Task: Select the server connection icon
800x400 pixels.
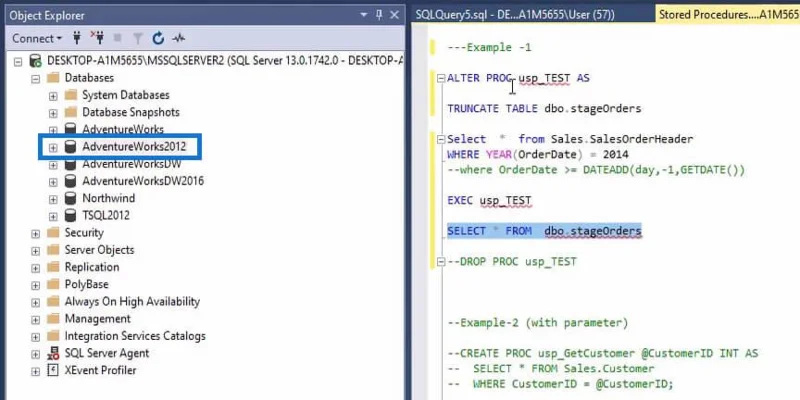Action: point(35,61)
